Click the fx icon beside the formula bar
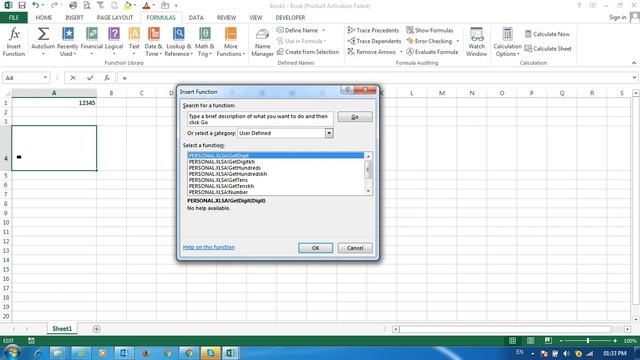This screenshot has height=360, width=640. (107, 78)
